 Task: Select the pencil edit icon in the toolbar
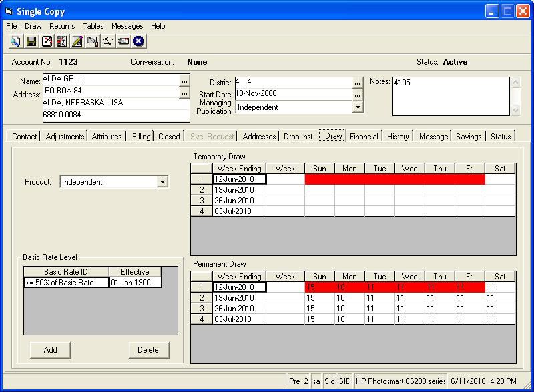click(x=76, y=41)
